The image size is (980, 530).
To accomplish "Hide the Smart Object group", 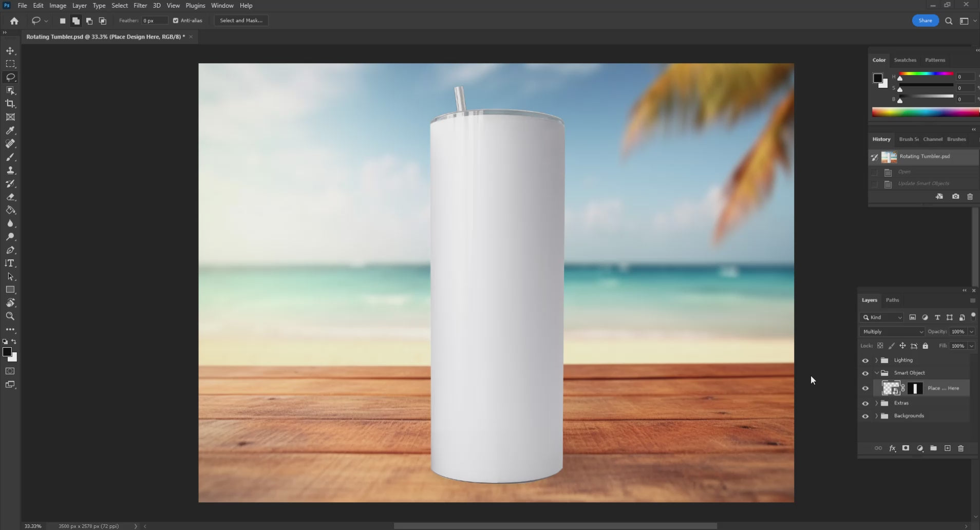I will pyautogui.click(x=865, y=373).
